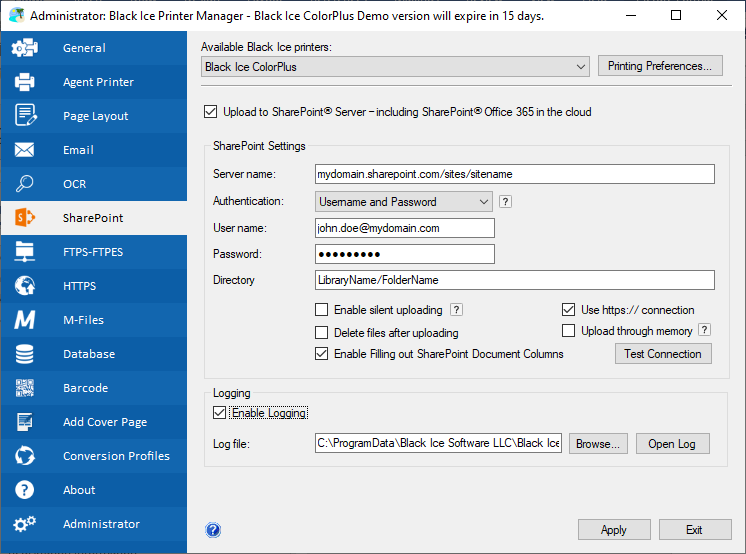Image resolution: width=746 pixels, height=554 pixels.
Task: Disable the Enable Logging checkbox
Action: point(220,412)
